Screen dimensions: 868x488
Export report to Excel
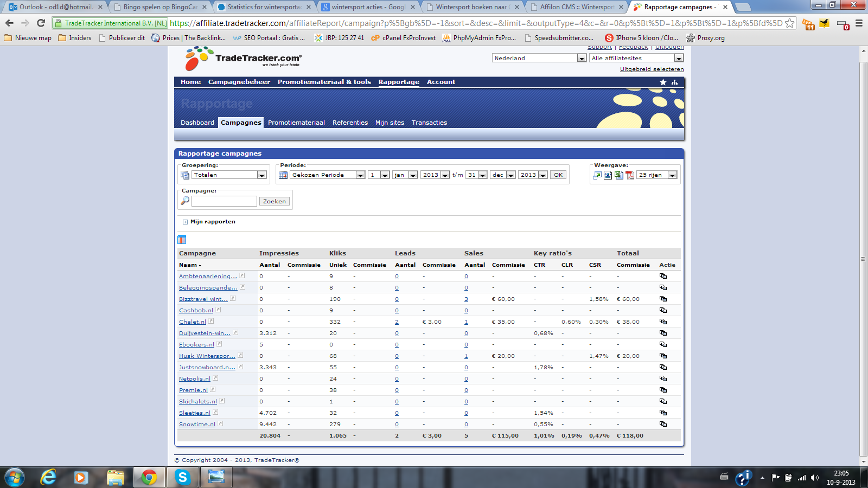619,175
